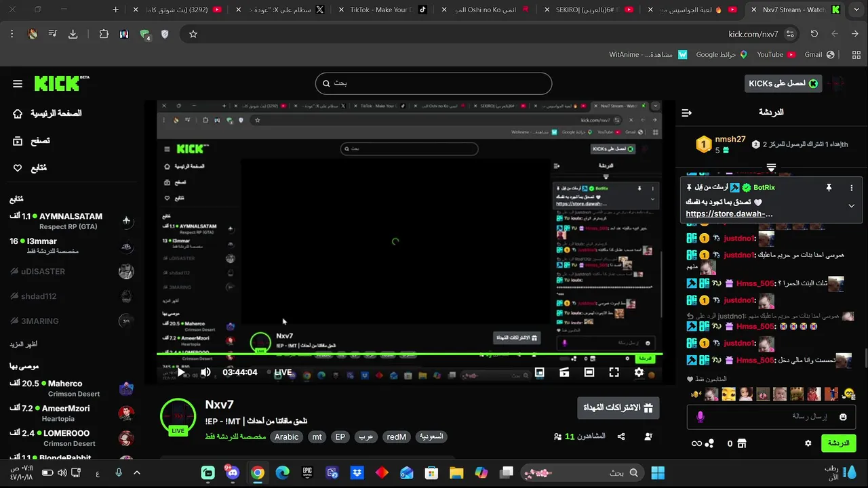Show hidden system tray icons
868x488 pixels.
[136, 472]
